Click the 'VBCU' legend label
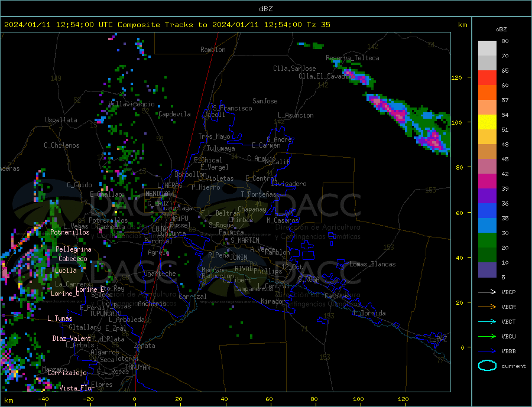The width and height of the screenshot is (532, 407). pyautogui.click(x=508, y=337)
